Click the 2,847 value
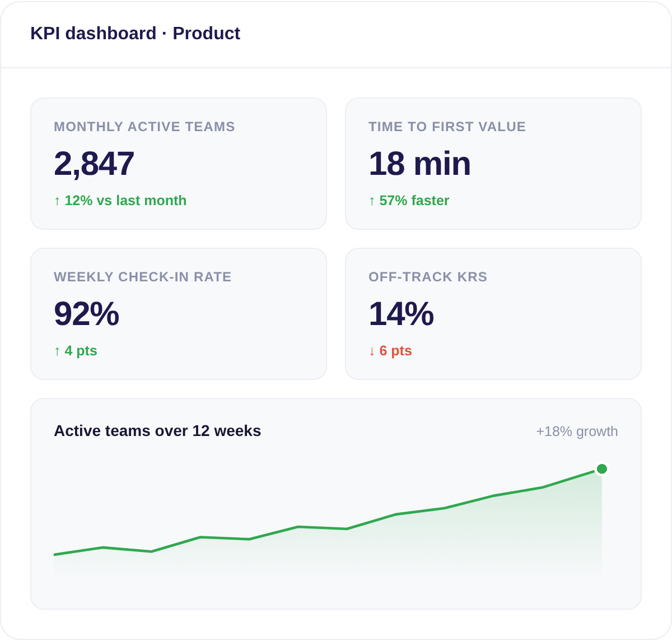The height and width of the screenshot is (640, 672). point(94,164)
